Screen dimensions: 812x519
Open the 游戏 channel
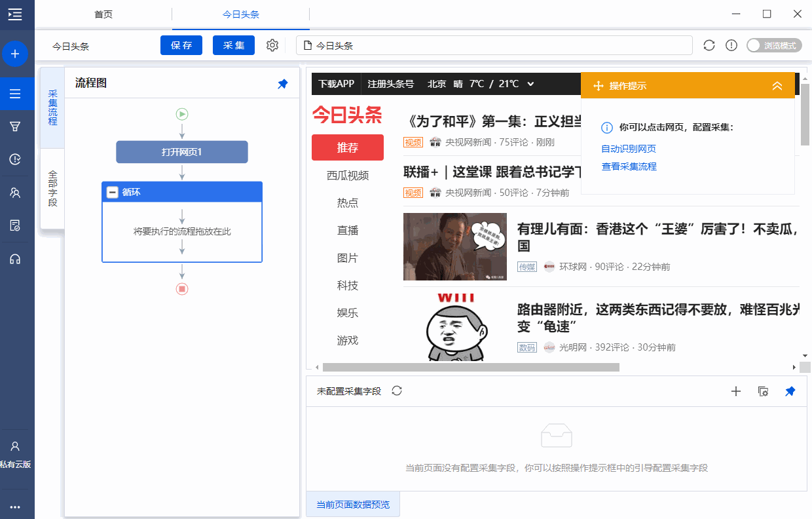pos(348,341)
